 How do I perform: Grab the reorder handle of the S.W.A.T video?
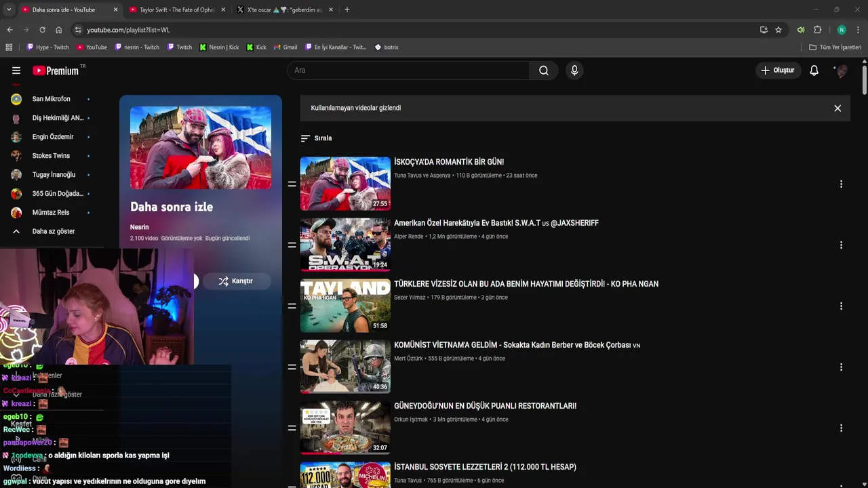tap(292, 245)
